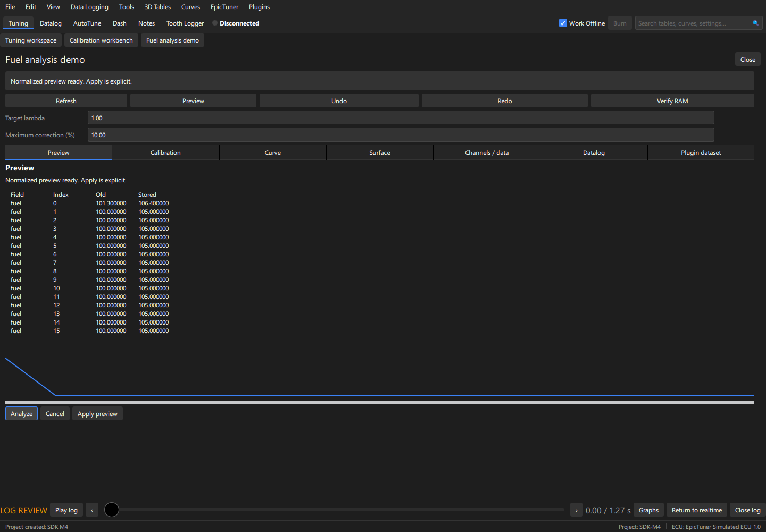This screenshot has height=532, width=766.
Task: Click the Maximum correction input field
Action: click(x=401, y=135)
